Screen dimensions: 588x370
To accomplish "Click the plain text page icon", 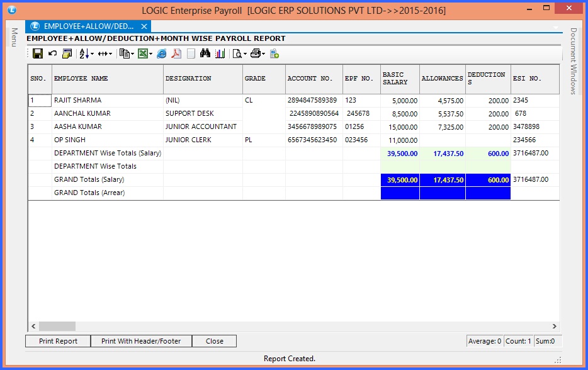I will pos(191,54).
